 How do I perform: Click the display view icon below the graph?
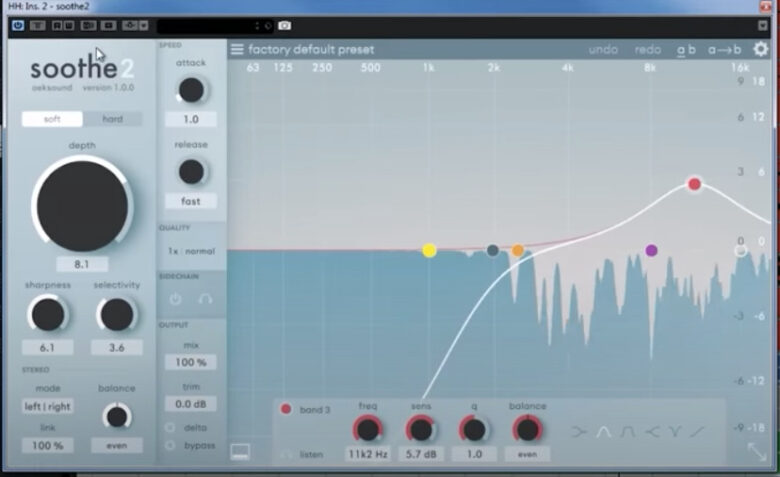pos(240,452)
